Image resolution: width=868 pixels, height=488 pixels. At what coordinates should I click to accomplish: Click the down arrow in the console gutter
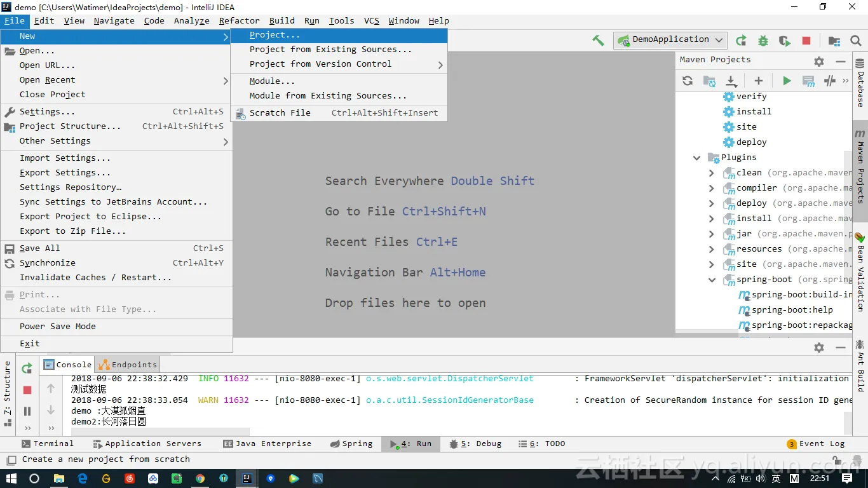[51, 410]
